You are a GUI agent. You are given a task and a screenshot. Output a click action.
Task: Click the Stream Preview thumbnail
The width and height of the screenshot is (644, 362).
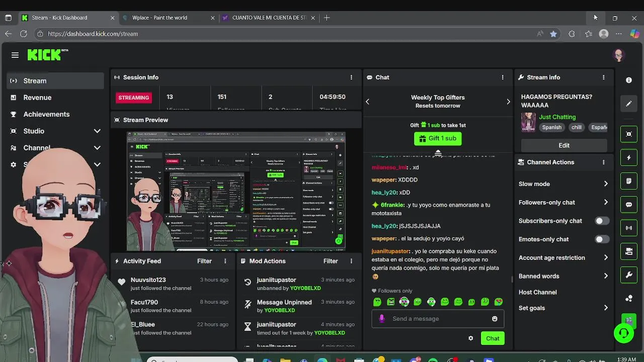(x=236, y=191)
